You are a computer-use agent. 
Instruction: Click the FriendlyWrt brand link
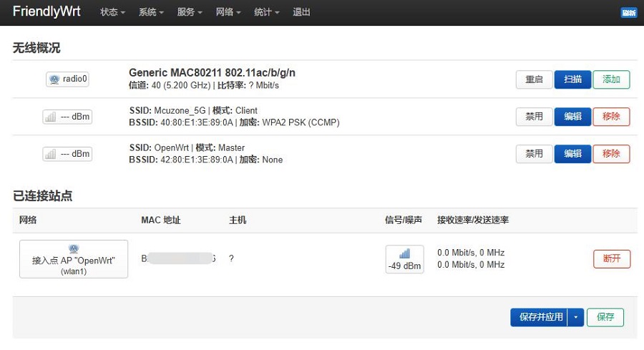click(47, 11)
